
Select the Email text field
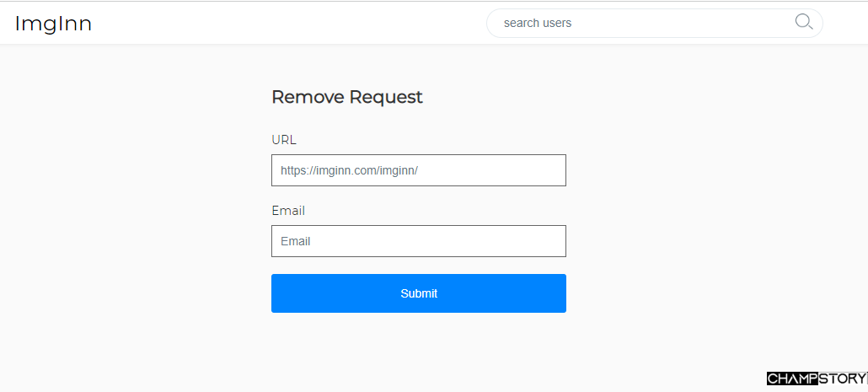[418, 241]
